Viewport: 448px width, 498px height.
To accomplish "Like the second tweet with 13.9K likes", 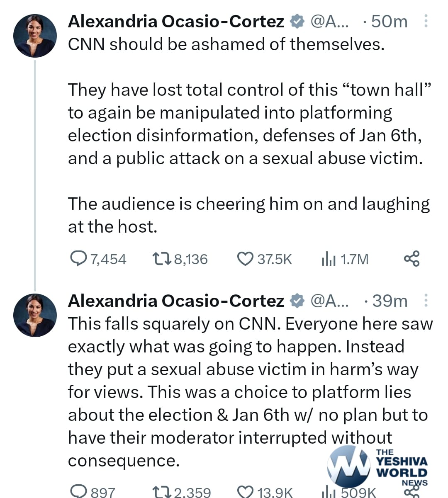I will (x=245, y=492).
